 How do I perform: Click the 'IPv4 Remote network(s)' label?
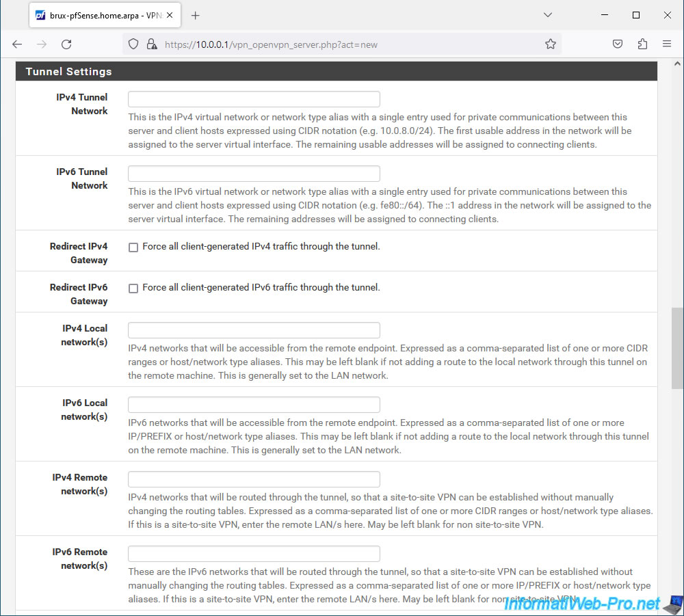tap(80, 484)
